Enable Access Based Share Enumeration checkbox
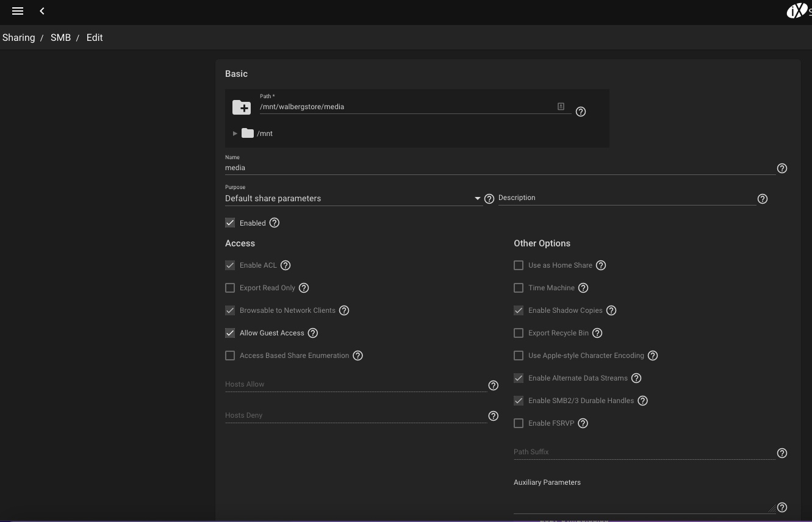812x522 pixels. pos(230,356)
